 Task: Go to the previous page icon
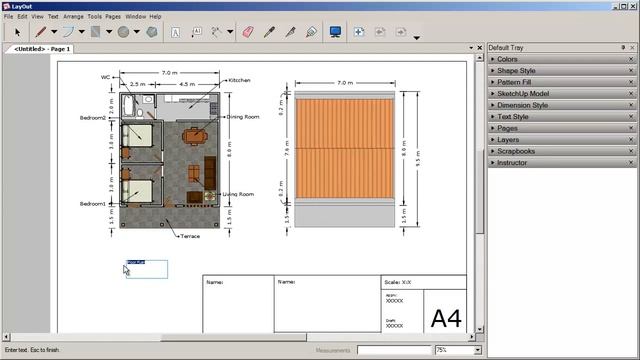(x=380, y=32)
